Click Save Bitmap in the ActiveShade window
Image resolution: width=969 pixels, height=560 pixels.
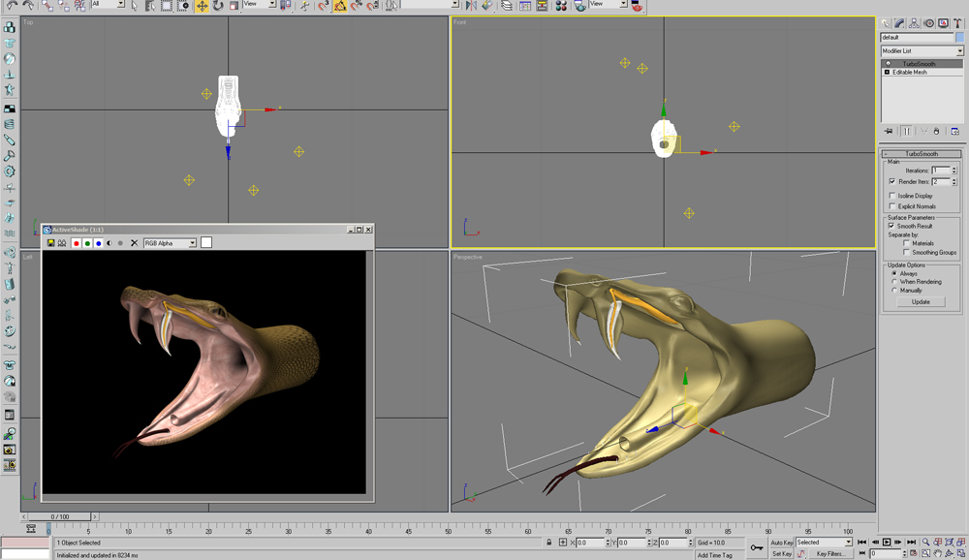pos(49,243)
